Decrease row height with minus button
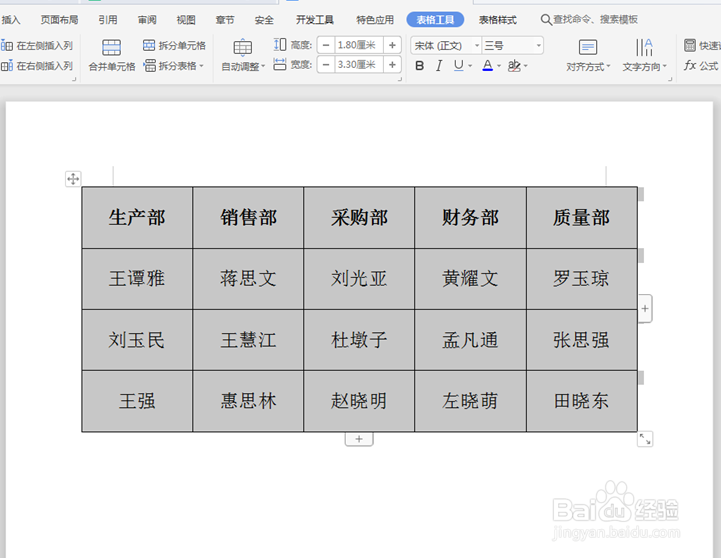Viewport: 721px width, 558px height. click(326, 45)
